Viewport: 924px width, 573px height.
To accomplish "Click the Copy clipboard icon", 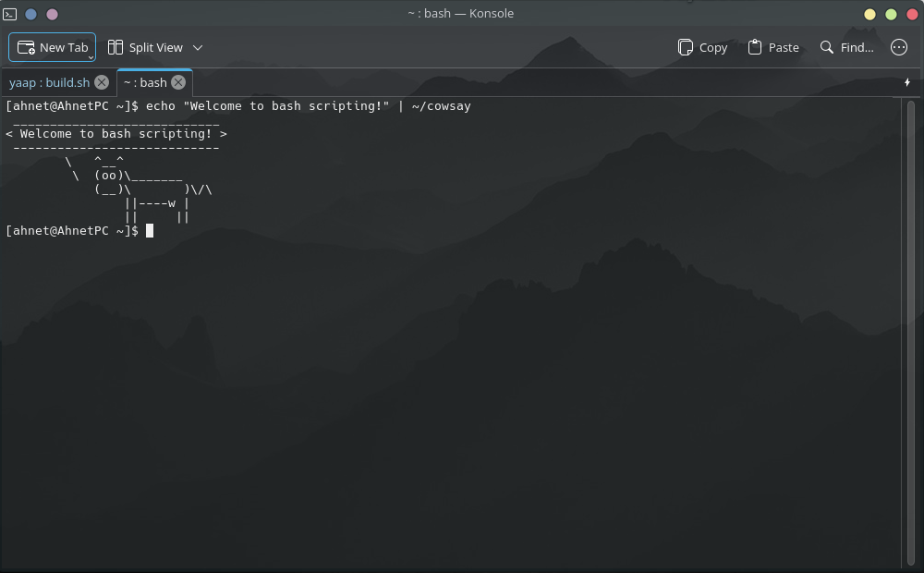I will (686, 47).
